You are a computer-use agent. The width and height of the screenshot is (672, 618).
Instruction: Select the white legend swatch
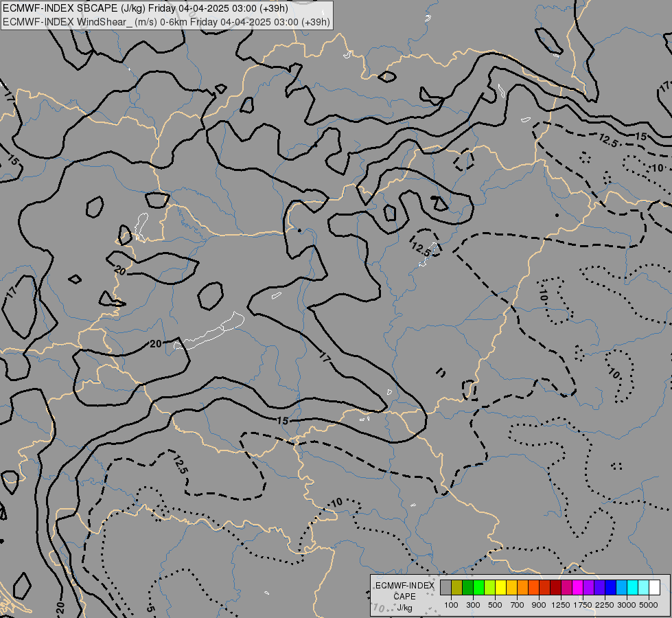(654, 588)
